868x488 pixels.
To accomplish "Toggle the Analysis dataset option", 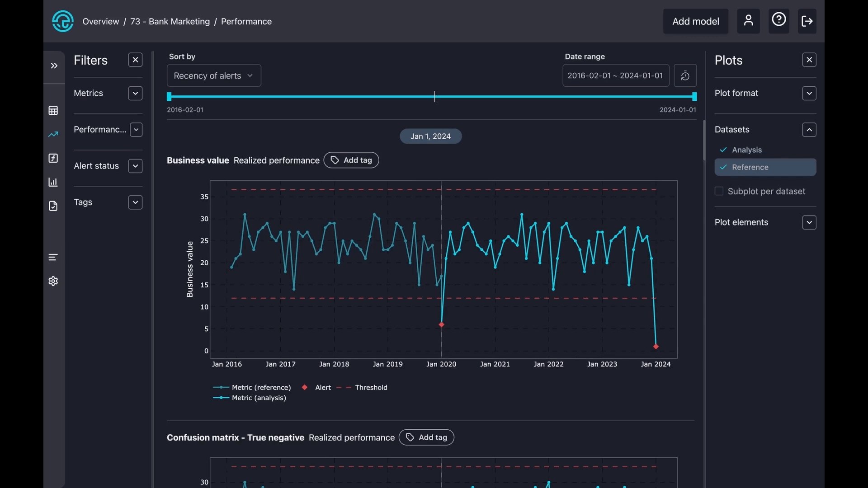I will pyautogui.click(x=746, y=150).
